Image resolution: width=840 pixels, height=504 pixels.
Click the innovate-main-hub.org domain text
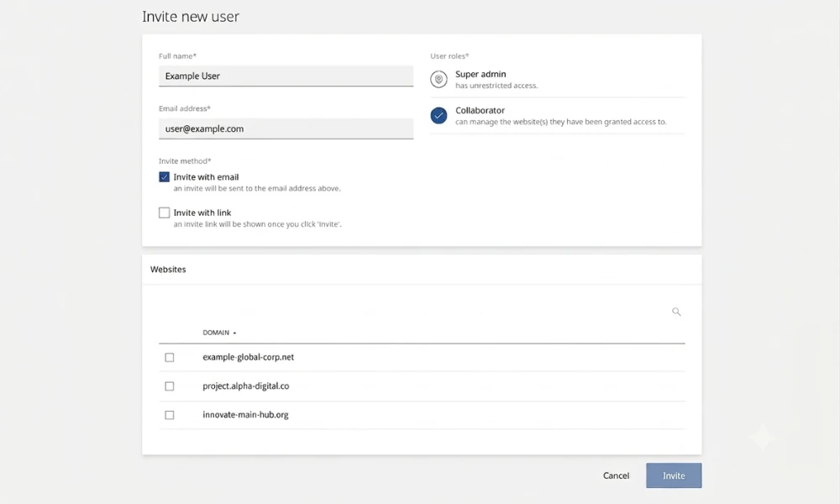tap(245, 415)
